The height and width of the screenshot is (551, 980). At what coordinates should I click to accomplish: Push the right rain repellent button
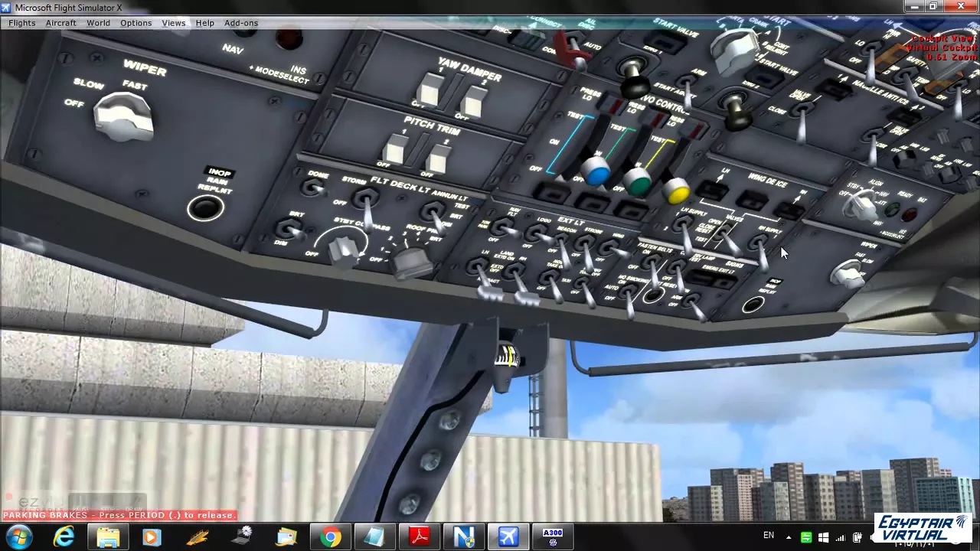(x=753, y=305)
